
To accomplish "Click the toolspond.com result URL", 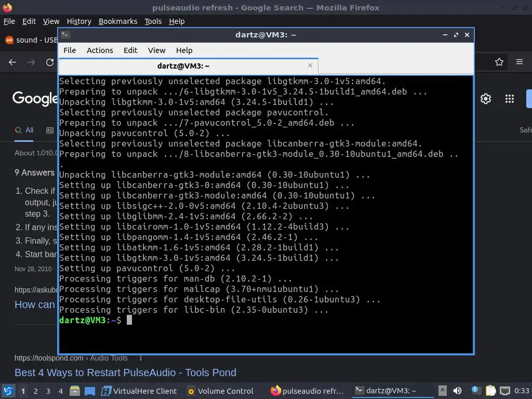I will click(71, 358).
